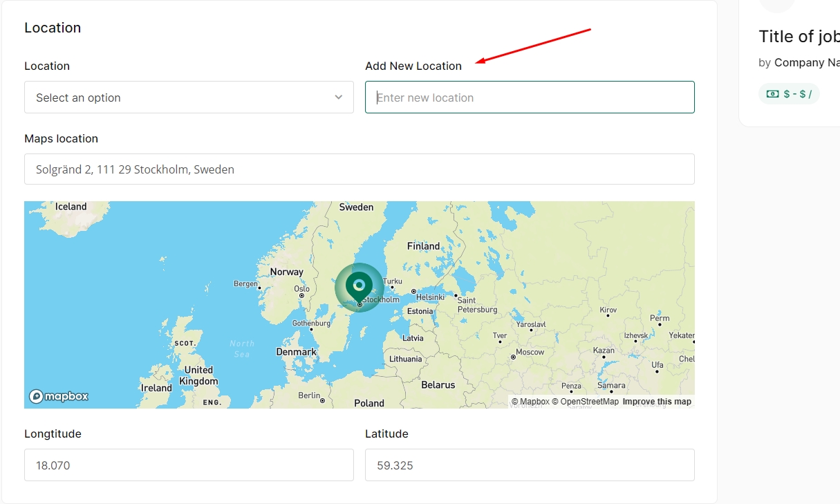Click the Longtitude field showing 18.070
This screenshot has height=504, width=840.
click(189, 465)
